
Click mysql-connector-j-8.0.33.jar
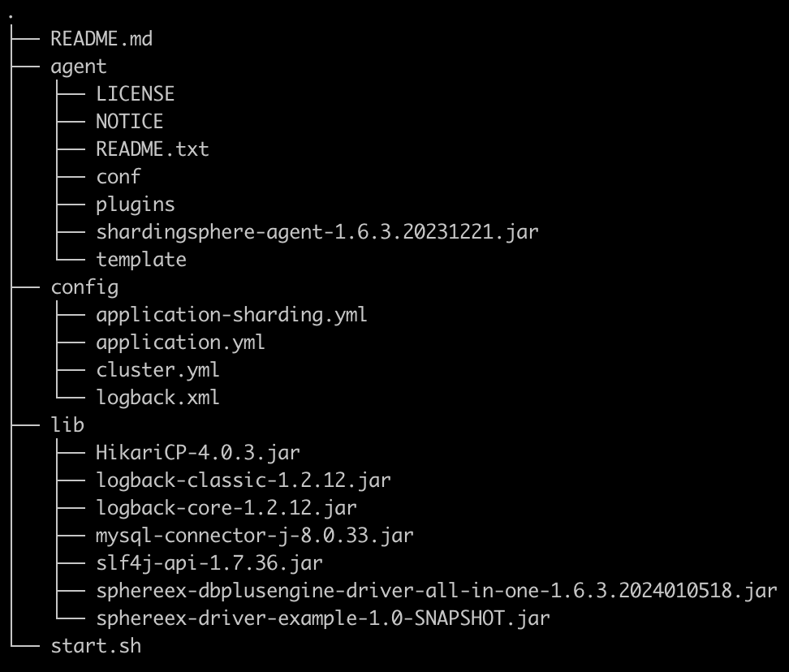(x=254, y=535)
